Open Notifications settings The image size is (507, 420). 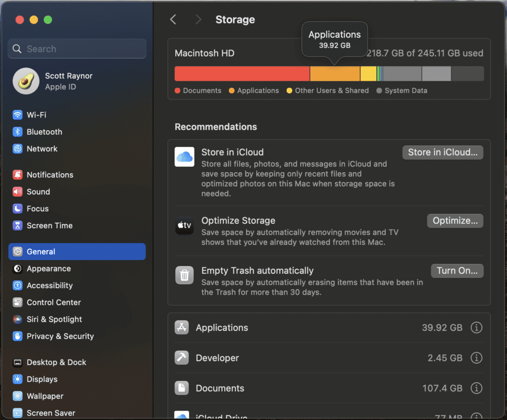(48, 174)
